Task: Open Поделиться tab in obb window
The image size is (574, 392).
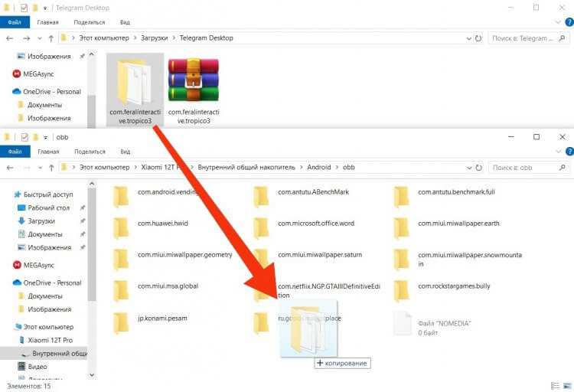Action: pos(90,152)
